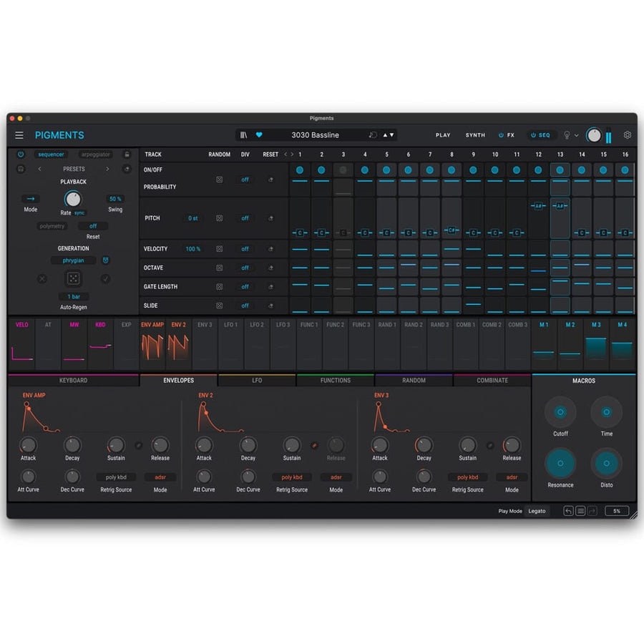This screenshot has width=644, height=644.
Task: Open the playback Mode direction dropdown
Action: (30, 199)
